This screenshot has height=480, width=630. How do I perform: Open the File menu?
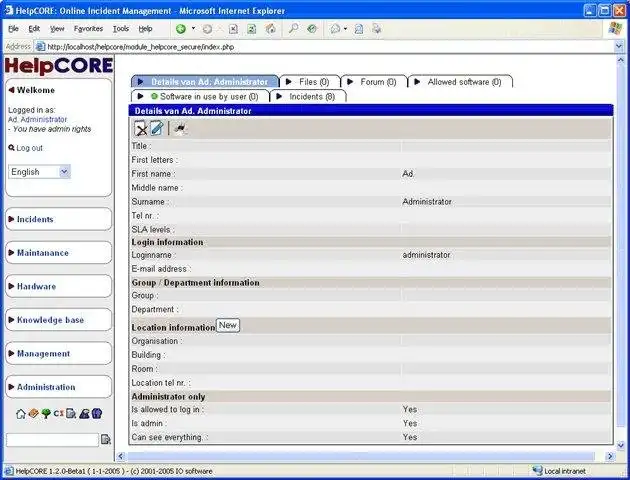(13, 29)
